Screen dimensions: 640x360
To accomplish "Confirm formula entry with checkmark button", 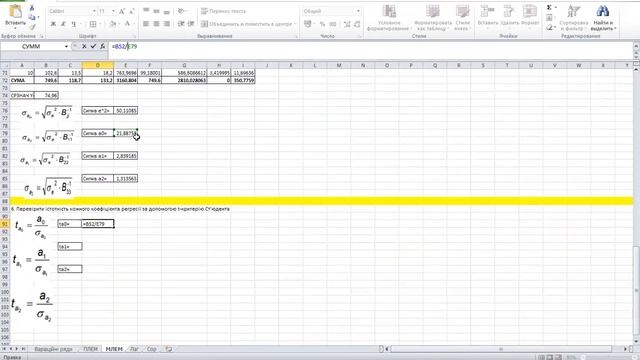I will 93,47.
